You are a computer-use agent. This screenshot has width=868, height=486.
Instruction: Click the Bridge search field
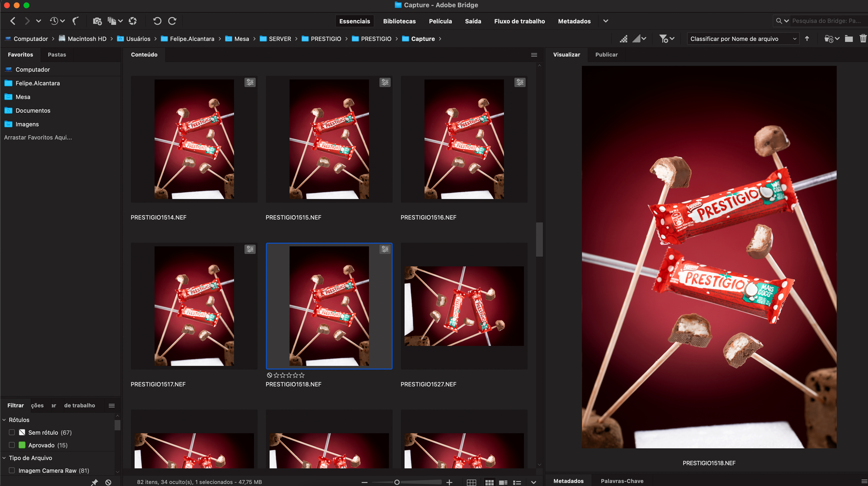[827, 21]
